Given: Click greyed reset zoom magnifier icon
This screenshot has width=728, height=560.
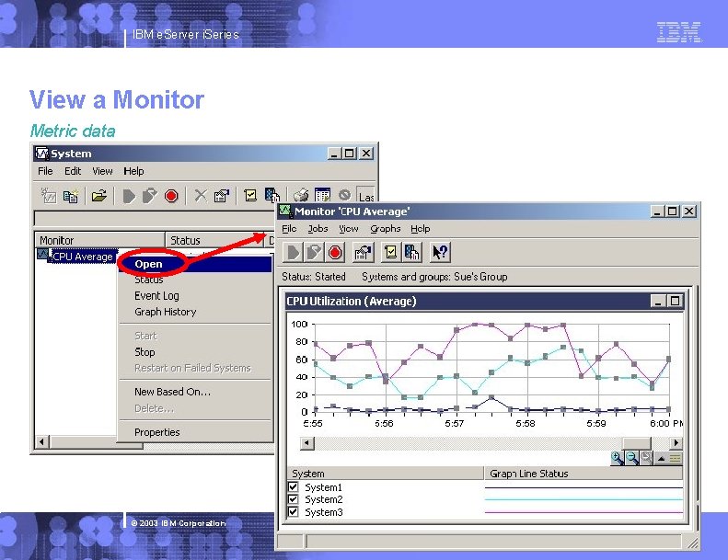Looking at the screenshot, I should (646, 459).
